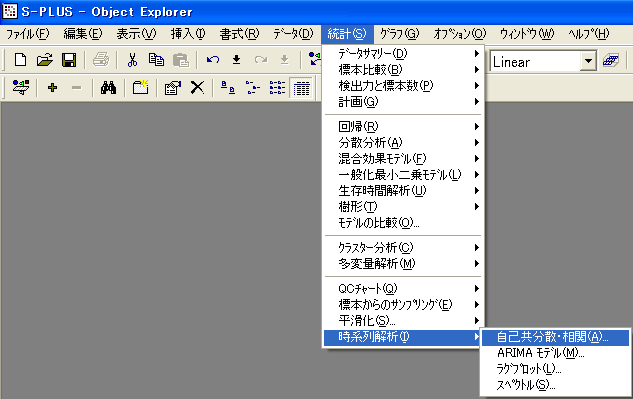The image size is (633, 399).
Task: Click the New Folder icon
Action: [x=140, y=87]
